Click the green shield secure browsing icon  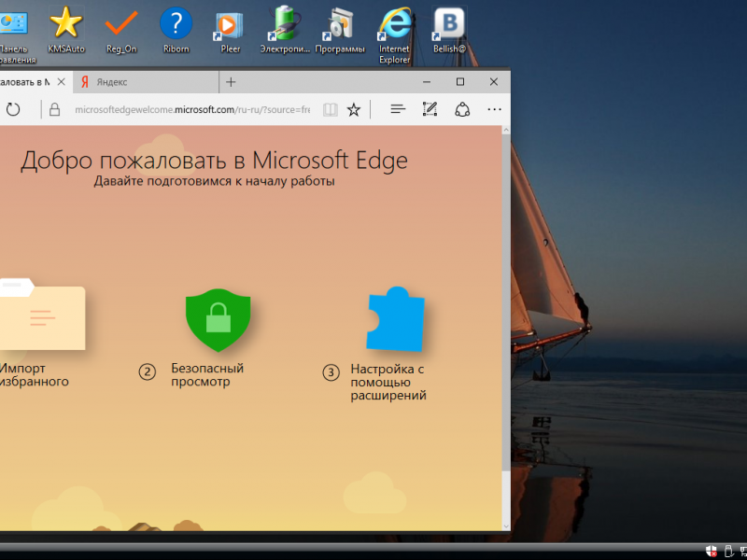click(x=218, y=320)
